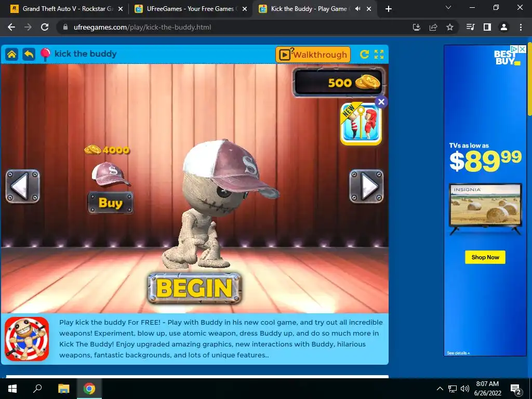Viewport: 532px width, 399px height.
Task: Click Shop Now in Best Buy ad
Action: (485, 257)
